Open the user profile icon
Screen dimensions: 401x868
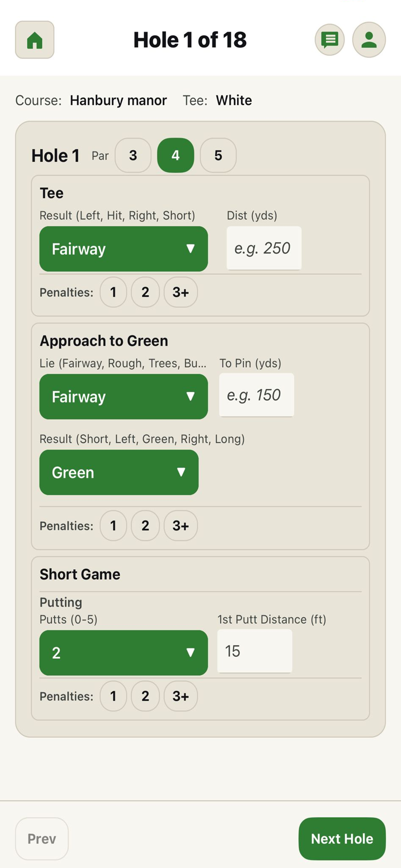369,40
